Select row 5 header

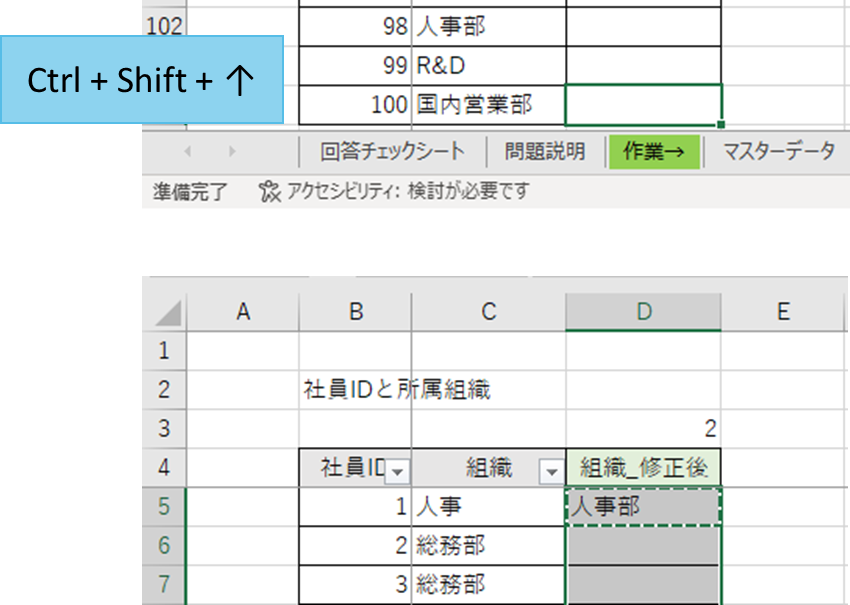pos(164,506)
